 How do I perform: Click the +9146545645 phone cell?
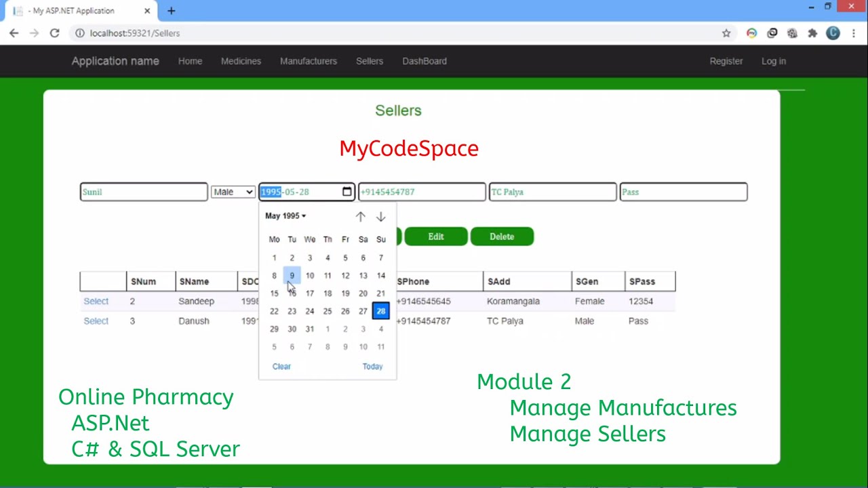(423, 301)
